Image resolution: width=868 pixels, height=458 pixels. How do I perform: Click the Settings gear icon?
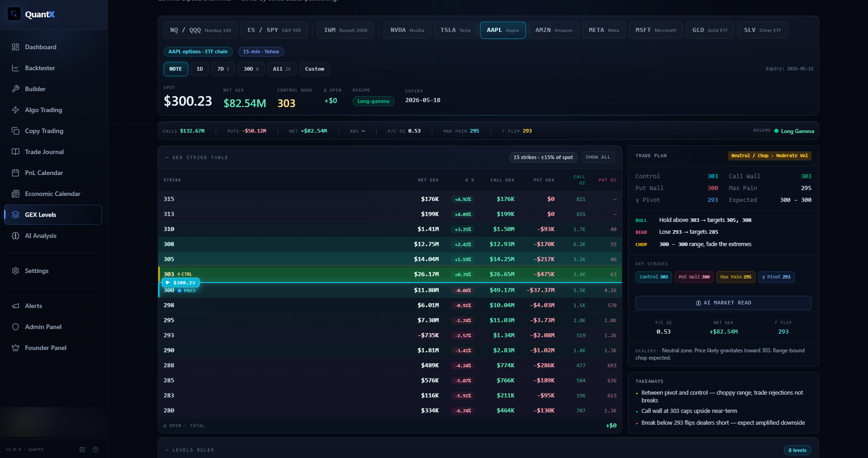(x=15, y=271)
